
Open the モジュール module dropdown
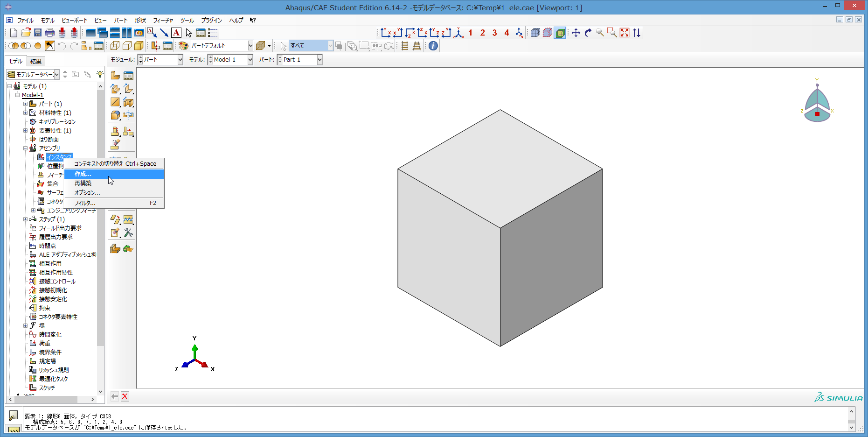(160, 60)
